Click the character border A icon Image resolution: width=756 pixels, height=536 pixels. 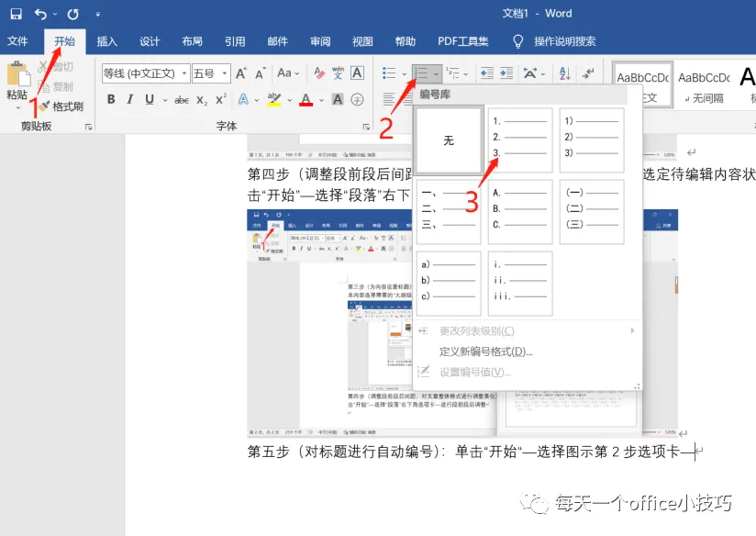(x=357, y=73)
